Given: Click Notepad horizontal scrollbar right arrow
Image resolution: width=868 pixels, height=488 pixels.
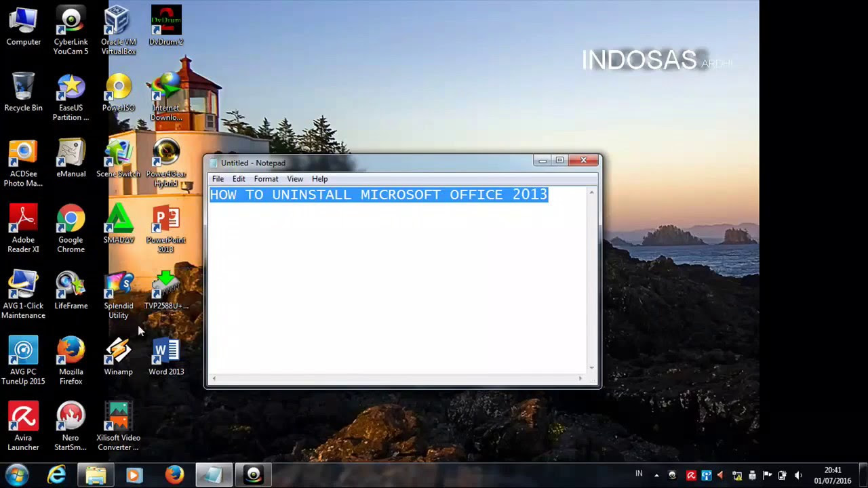Looking at the screenshot, I should (580, 378).
